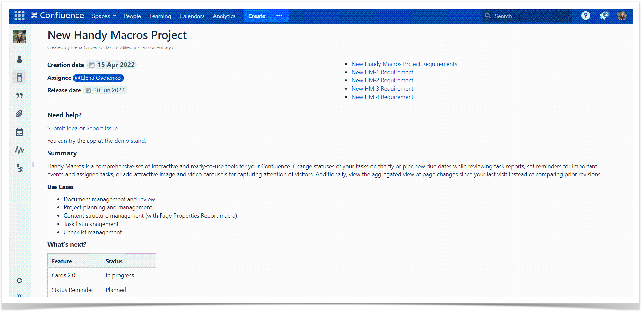Click the page title New Handy Macros Project
This screenshot has width=644, height=313.
pos(117,35)
